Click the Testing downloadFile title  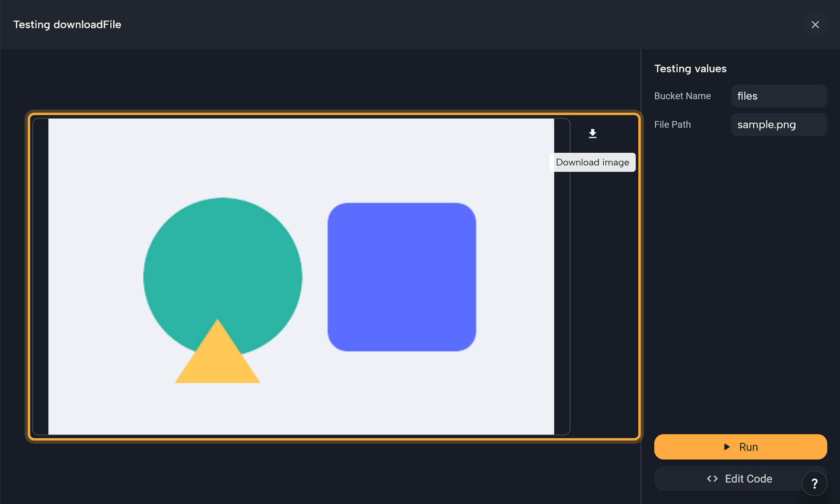[x=67, y=25]
